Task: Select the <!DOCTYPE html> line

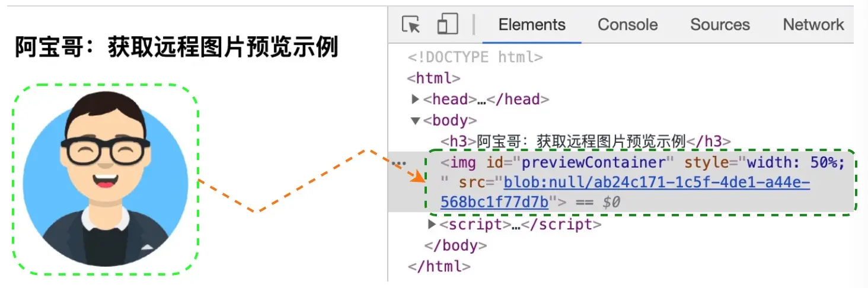Action: click(x=475, y=57)
